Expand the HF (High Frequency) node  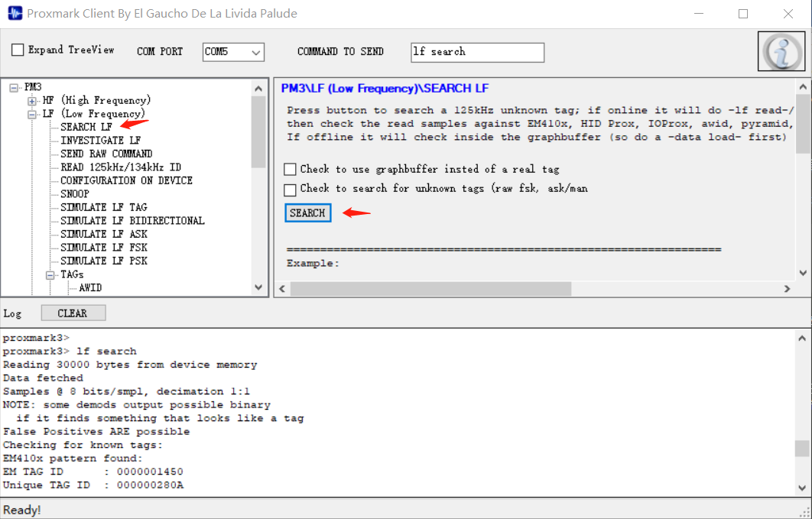[x=32, y=101]
